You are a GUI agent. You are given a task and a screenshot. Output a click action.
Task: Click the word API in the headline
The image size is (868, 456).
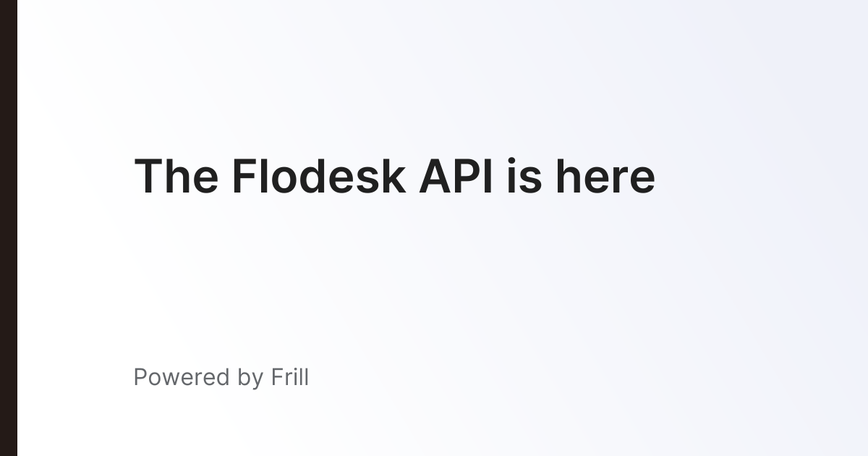(x=456, y=177)
